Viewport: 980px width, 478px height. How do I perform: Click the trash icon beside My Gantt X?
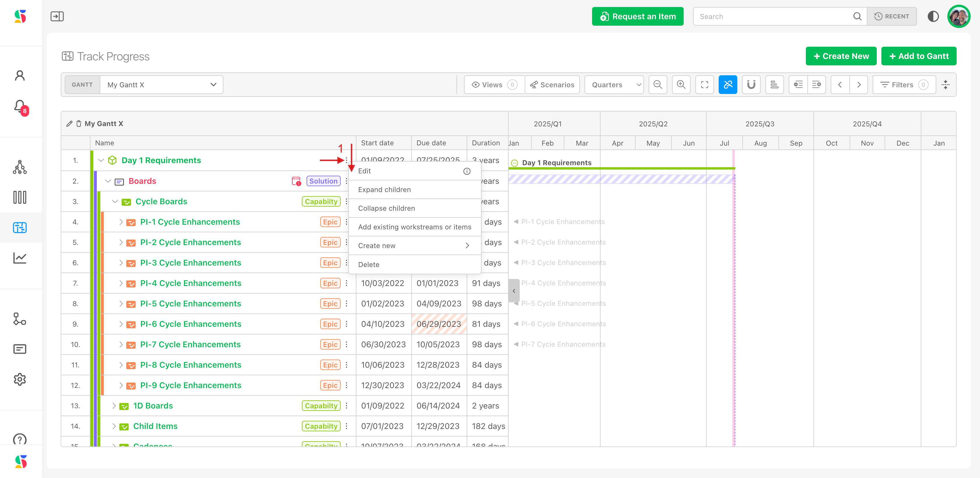click(79, 124)
